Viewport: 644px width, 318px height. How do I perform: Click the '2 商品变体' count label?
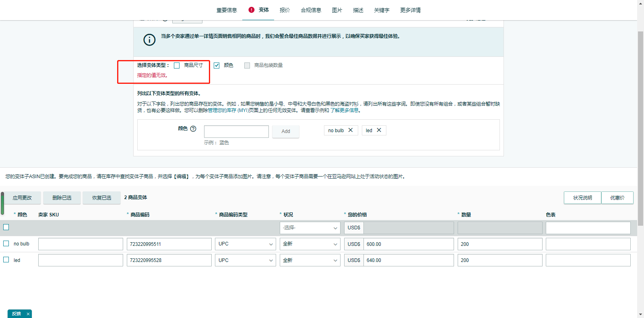[136, 197]
